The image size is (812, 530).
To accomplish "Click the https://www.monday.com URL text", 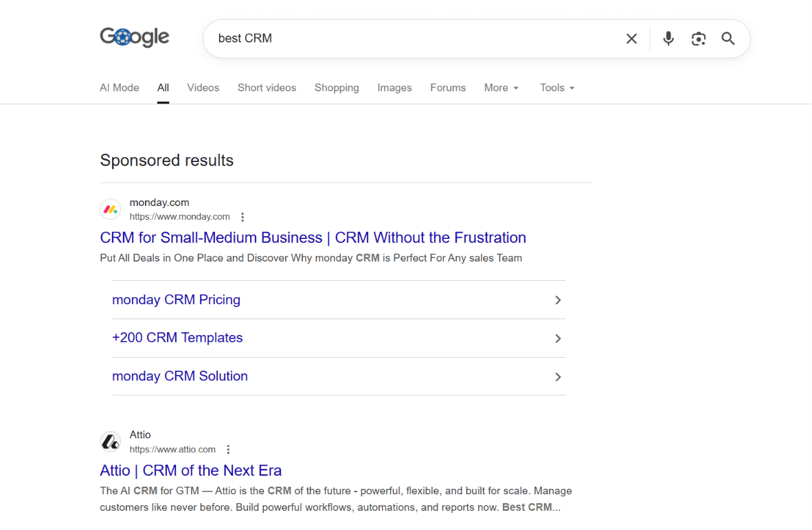I will tap(180, 217).
